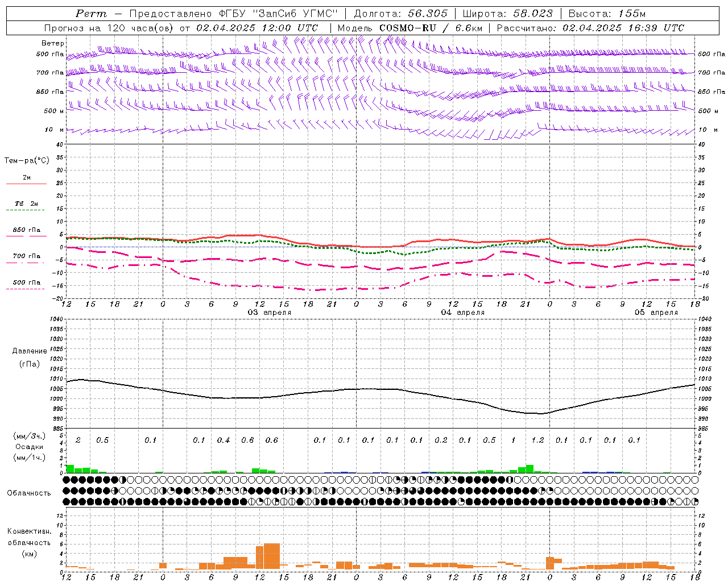Click the "Perm" station name in header
The image size is (728, 582).
pos(91,14)
